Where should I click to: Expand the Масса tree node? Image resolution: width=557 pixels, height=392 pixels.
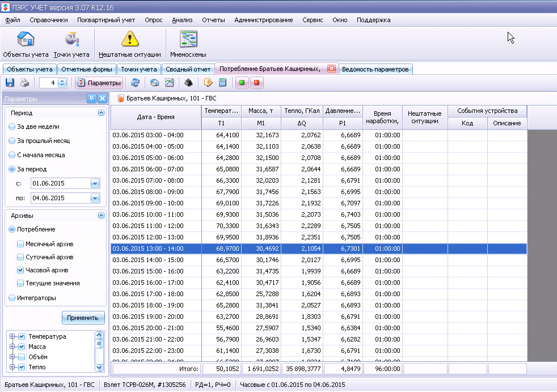[12, 347]
